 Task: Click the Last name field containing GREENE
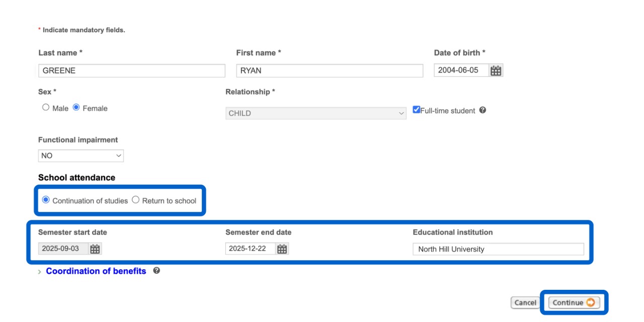[131, 71]
